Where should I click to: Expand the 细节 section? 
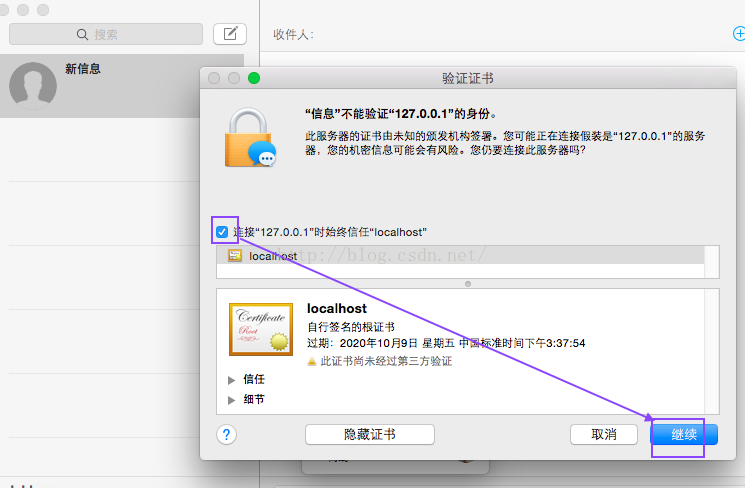click(x=231, y=400)
